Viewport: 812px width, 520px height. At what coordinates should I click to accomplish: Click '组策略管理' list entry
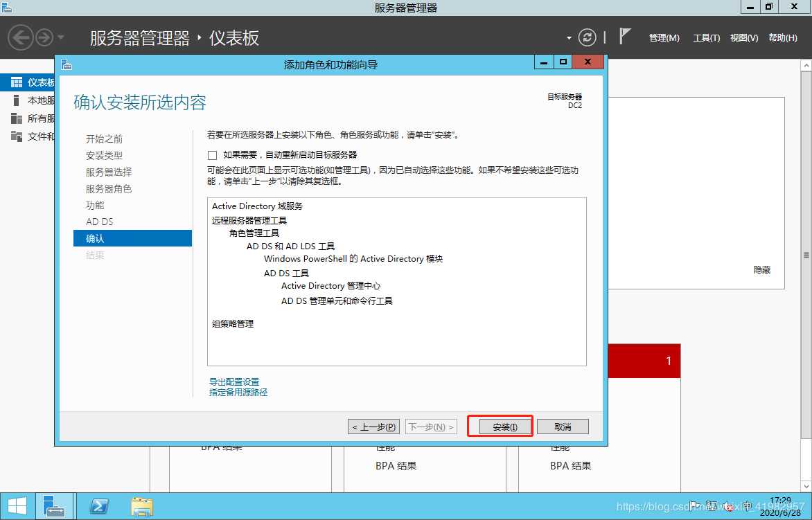233,324
